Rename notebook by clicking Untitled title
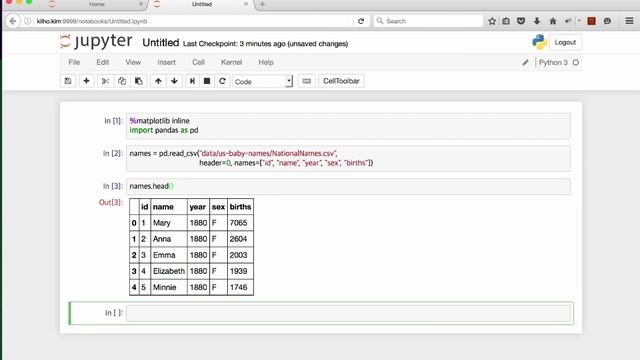Image resolution: width=640 pixels, height=360 pixels. [x=160, y=43]
